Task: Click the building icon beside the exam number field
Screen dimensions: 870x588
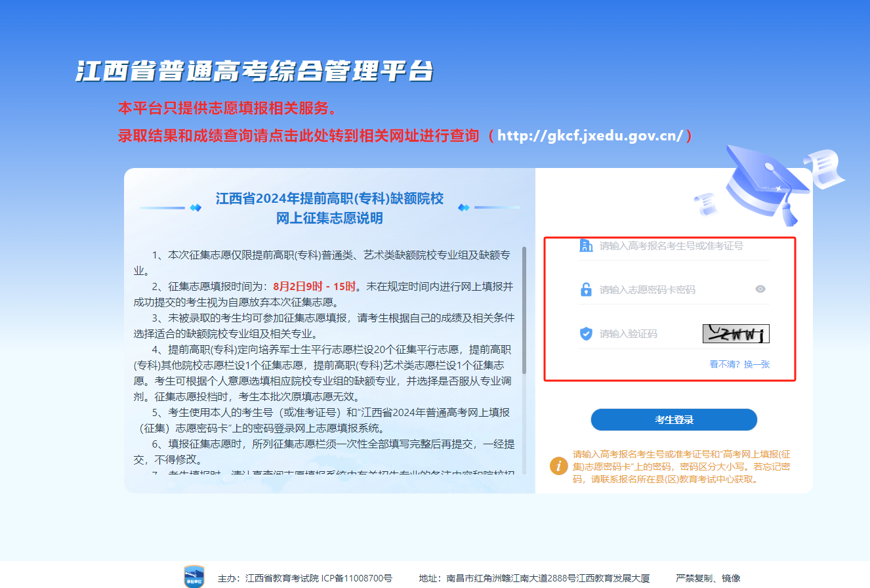Action: click(586, 246)
